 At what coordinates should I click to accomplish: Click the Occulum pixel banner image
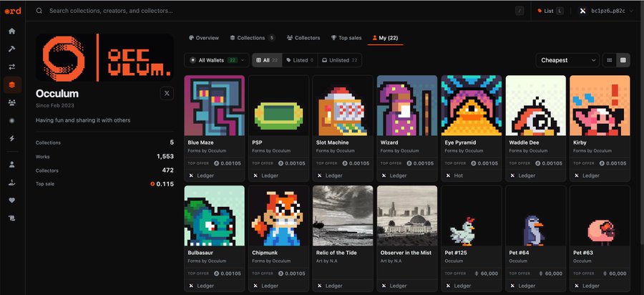(x=104, y=57)
